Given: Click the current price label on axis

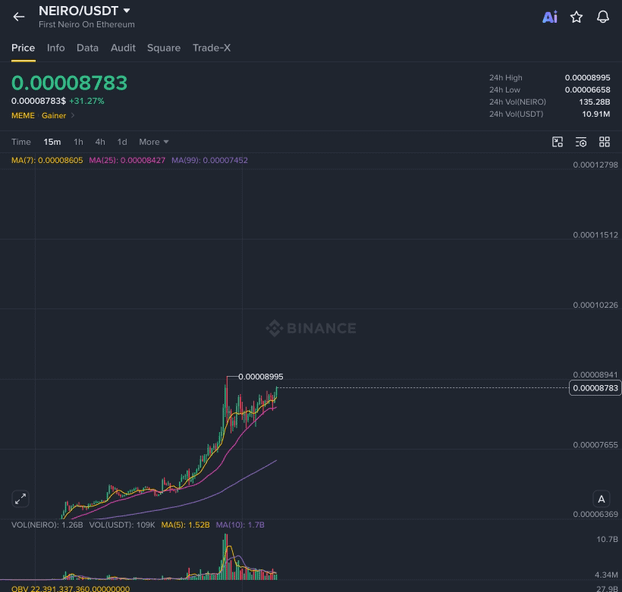Looking at the screenshot, I should point(595,388).
